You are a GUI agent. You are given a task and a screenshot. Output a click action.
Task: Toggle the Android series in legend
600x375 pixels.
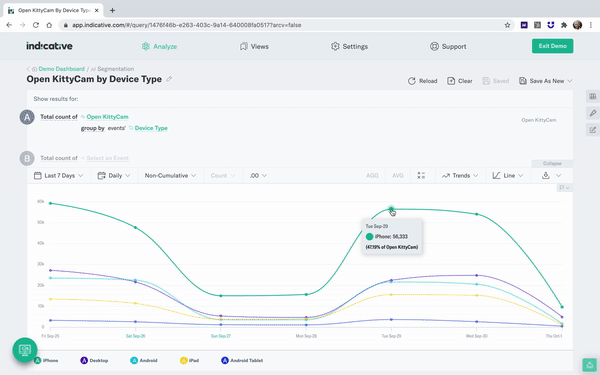tap(144, 360)
